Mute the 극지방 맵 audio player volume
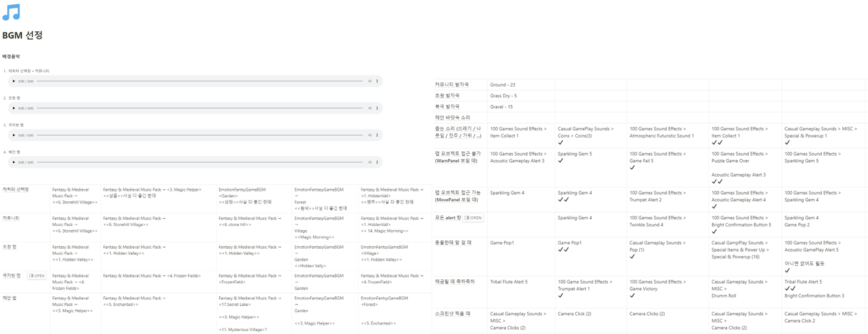Image resolution: width=868 pixels, height=334 pixels. (x=370, y=135)
